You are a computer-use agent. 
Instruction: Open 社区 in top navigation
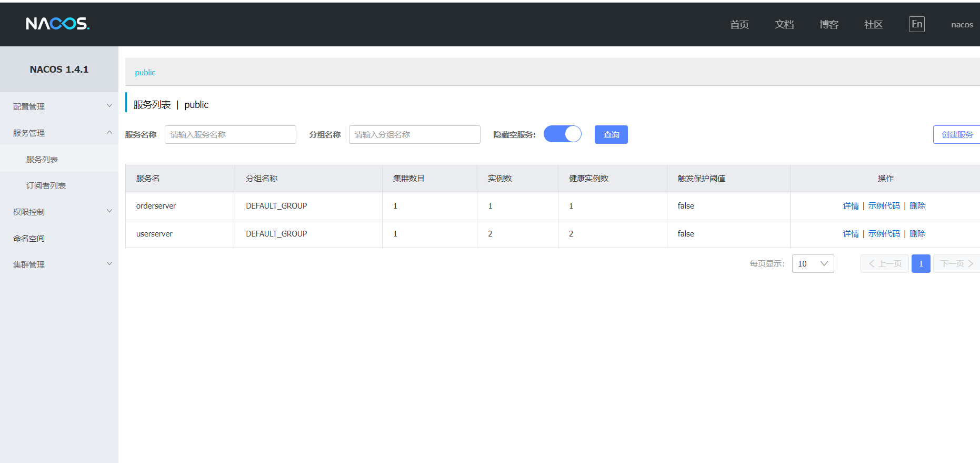tap(874, 24)
